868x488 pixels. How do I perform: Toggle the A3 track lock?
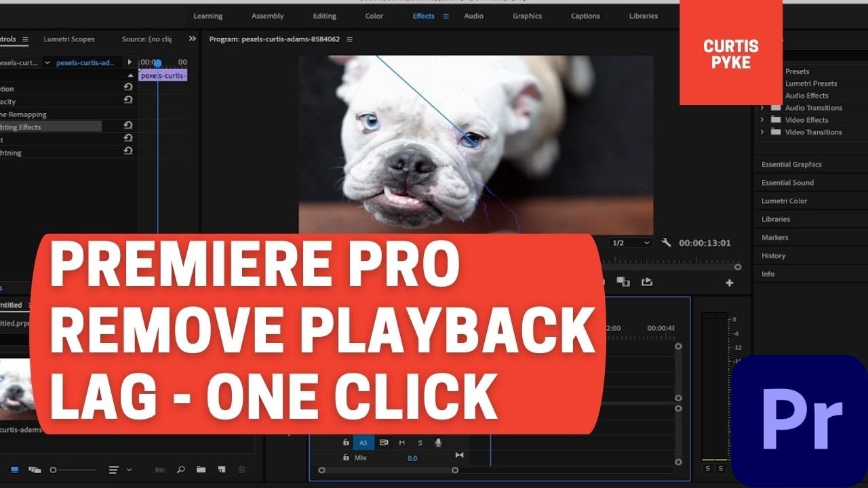click(346, 443)
